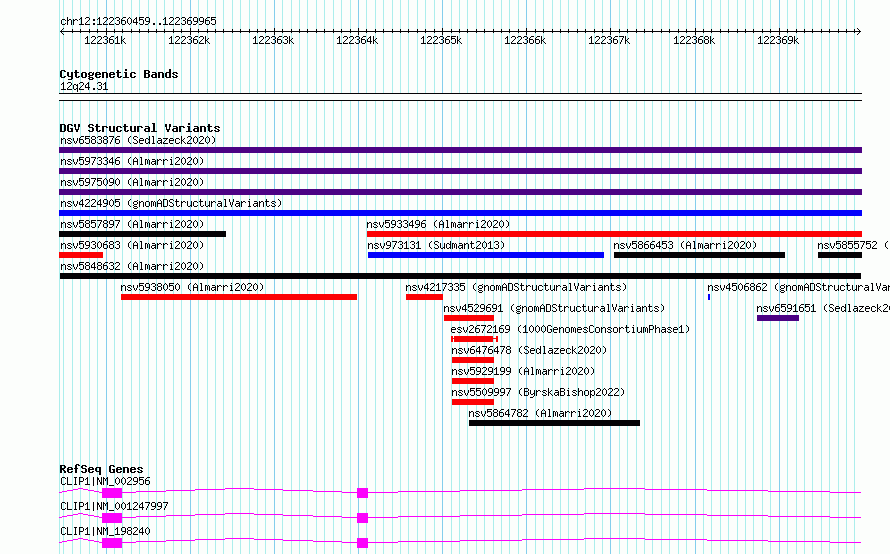Click the nsv5848632 (Almarri2020) label
The width and height of the screenshot is (890, 554).
[x=132, y=266]
